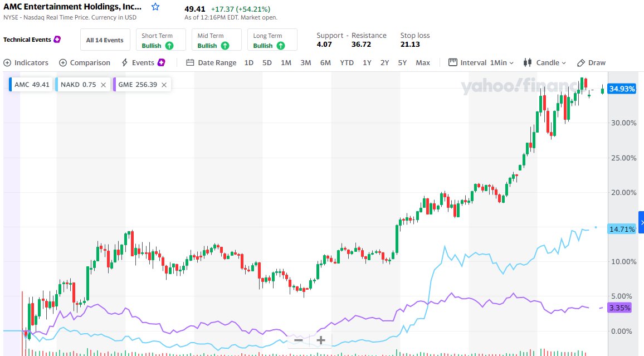Click the 3.35% GME price label
The image size is (644, 356).
coord(619,308)
